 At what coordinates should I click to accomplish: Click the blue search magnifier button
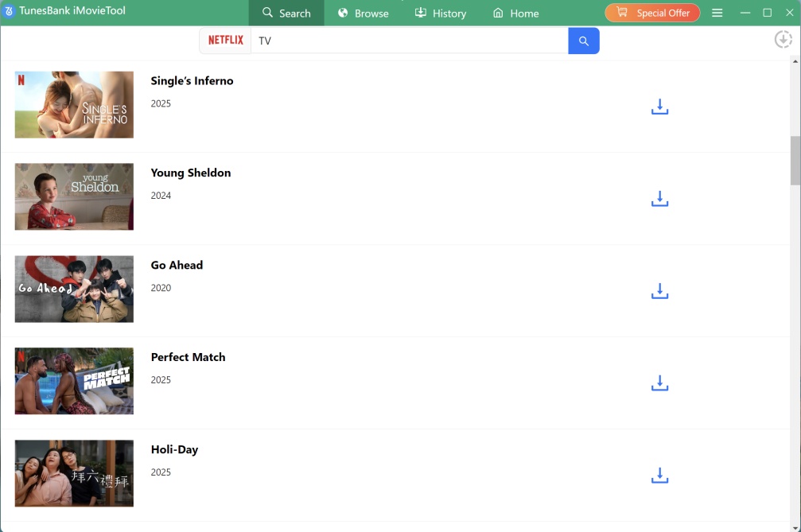[584, 41]
